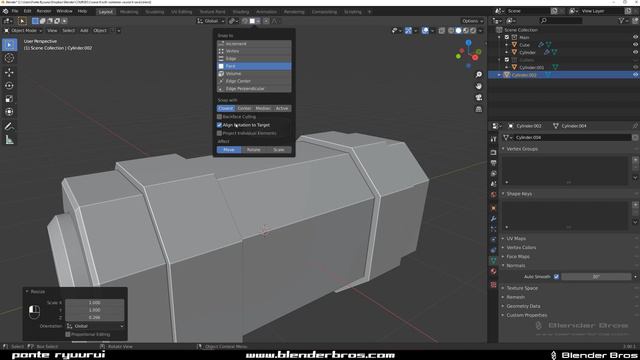Select the Move tool
Screen dimensions: 640x360
pos(9,72)
